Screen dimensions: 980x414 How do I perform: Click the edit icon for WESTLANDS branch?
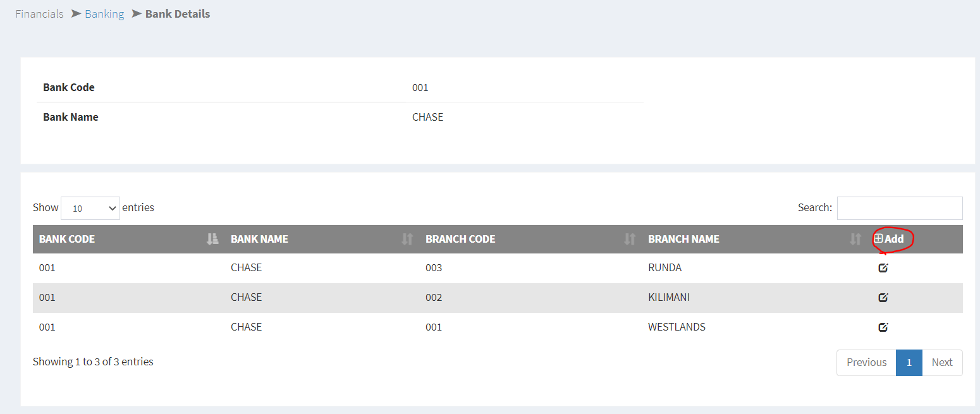click(x=883, y=327)
